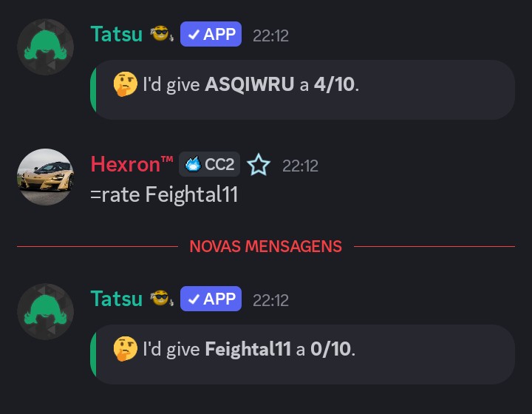
Task: Click timestamp on first Tatsu message
Action: (270, 35)
